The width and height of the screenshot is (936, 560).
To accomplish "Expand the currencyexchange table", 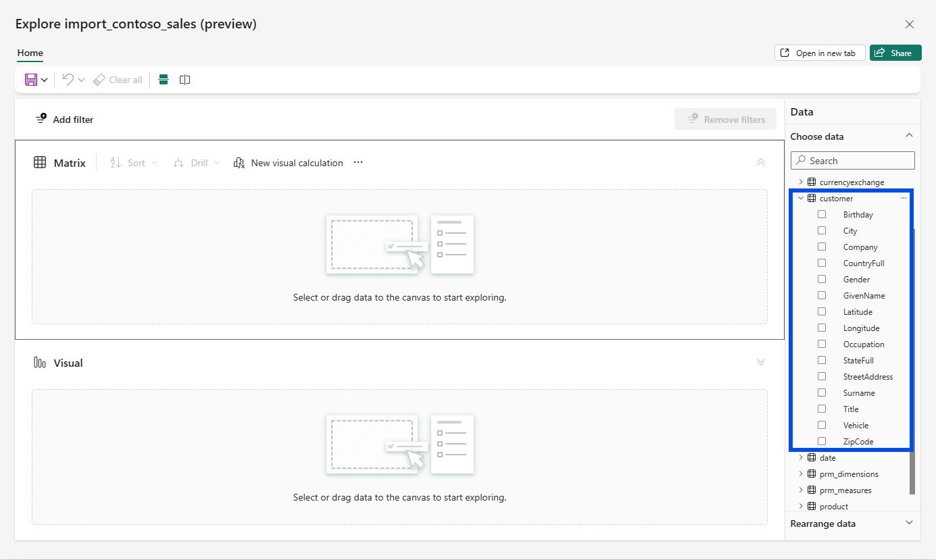I will pyautogui.click(x=801, y=182).
